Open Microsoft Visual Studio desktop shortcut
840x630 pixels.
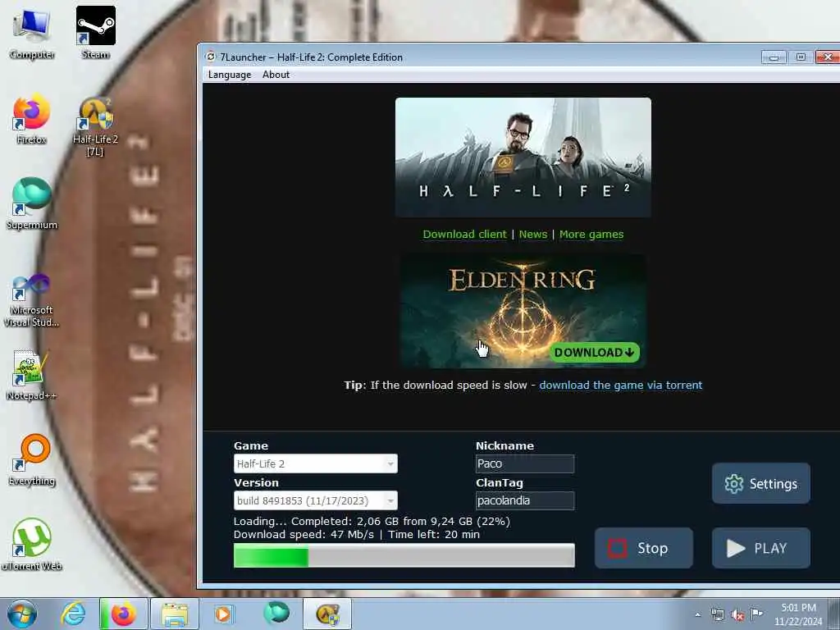point(32,300)
